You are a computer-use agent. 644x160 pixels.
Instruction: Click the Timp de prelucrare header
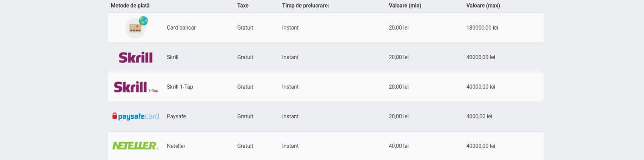pyautogui.click(x=306, y=6)
